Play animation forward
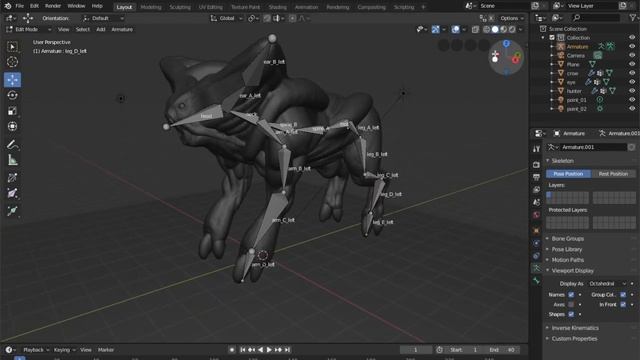The width and height of the screenshot is (640, 360). 269,350
